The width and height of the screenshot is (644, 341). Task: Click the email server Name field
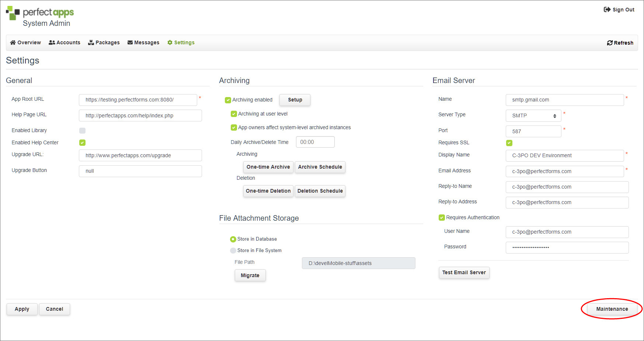coord(565,100)
